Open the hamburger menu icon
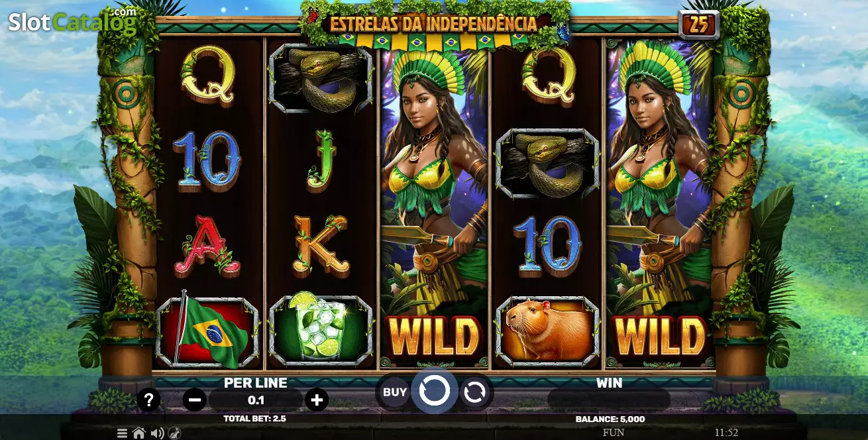The height and width of the screenshot is (440, 868). pos(123,433)
